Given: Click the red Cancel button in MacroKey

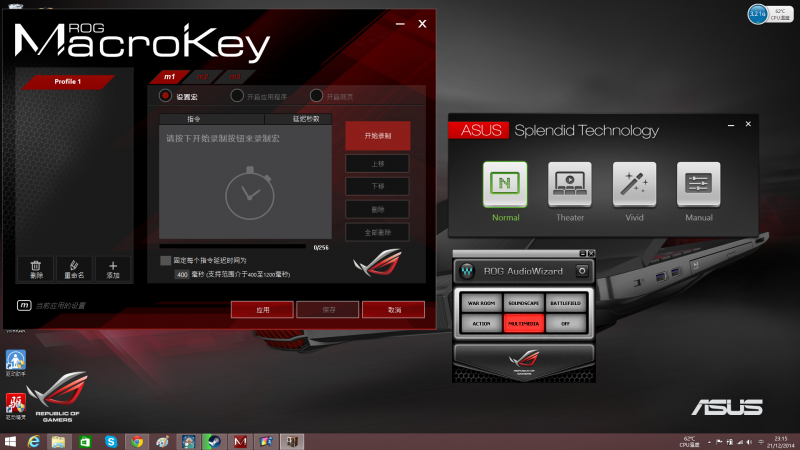Looking at the screenshot, I should (x=393, y=310).
